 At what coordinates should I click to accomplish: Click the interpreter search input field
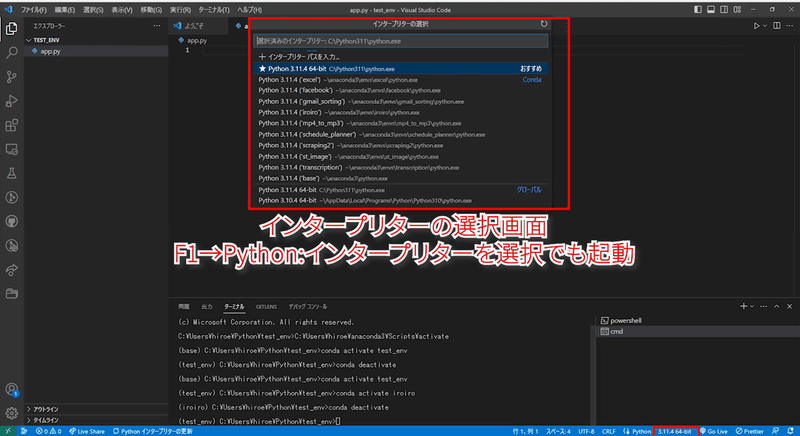(401, 41)
